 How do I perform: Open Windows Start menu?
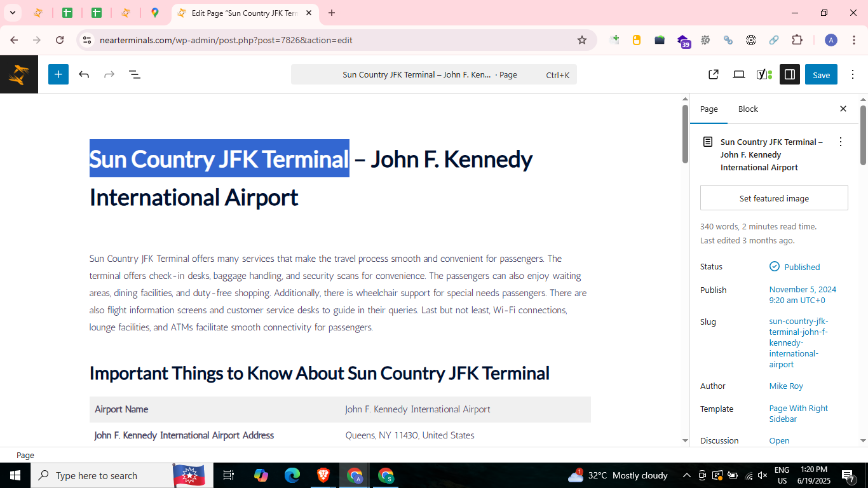coord(15,475)
